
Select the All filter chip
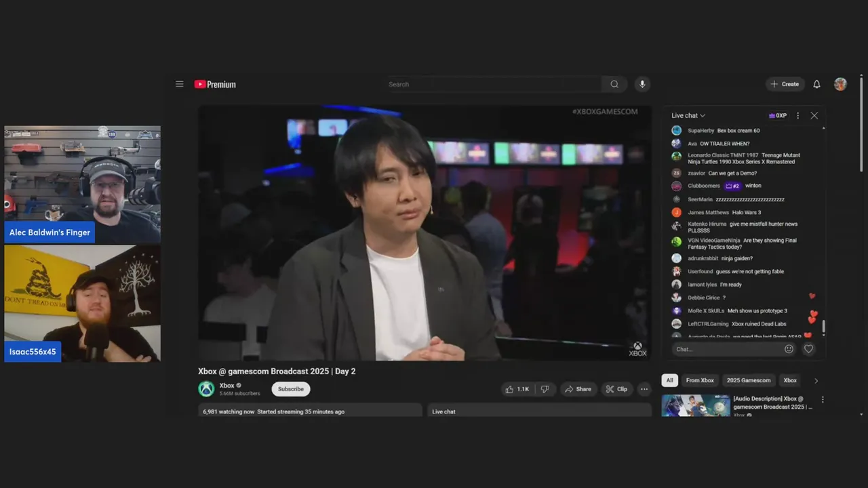tap(669, 380)
